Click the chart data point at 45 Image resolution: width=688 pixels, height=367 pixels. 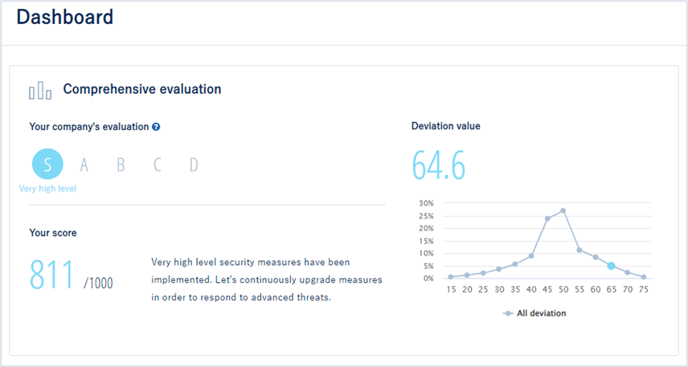pos(547,218)
